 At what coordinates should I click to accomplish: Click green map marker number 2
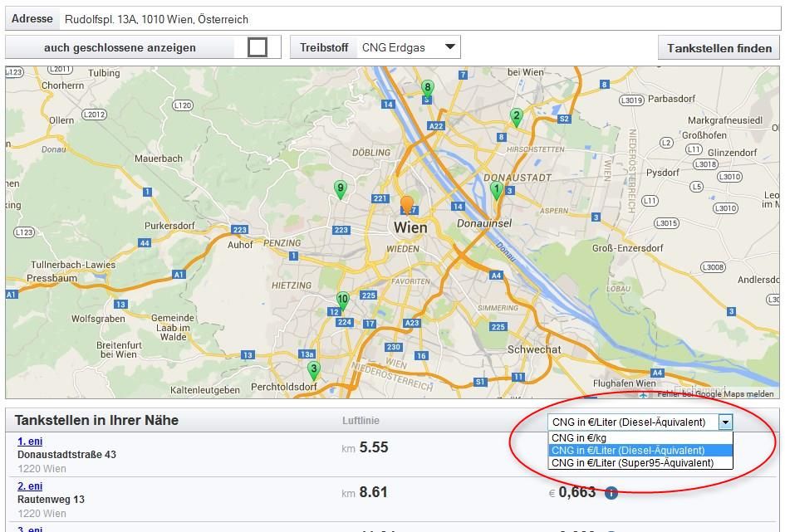[x=516, y=117]
